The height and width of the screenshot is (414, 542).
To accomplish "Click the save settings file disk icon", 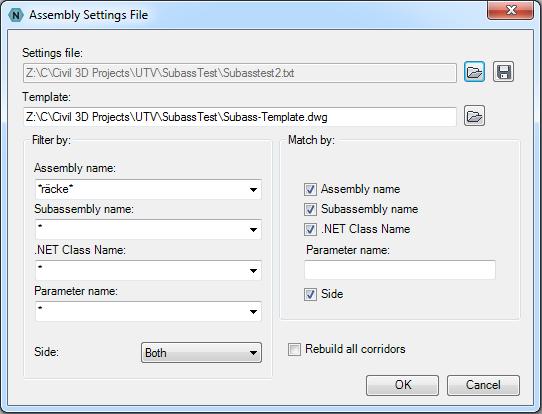I will pos(503,72).
